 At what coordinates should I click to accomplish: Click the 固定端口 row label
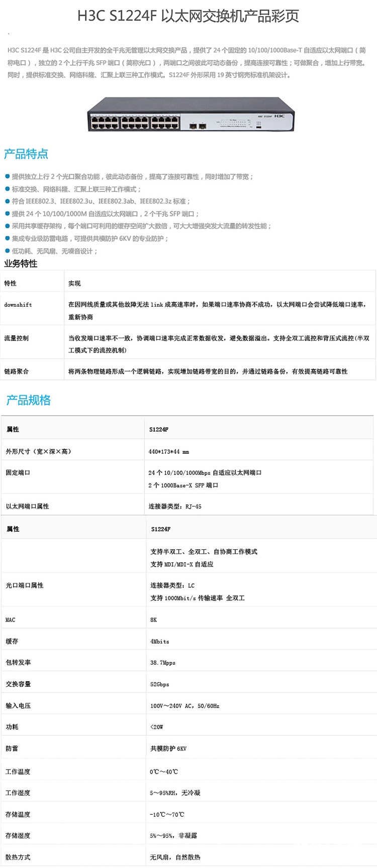tap(18, 472)
